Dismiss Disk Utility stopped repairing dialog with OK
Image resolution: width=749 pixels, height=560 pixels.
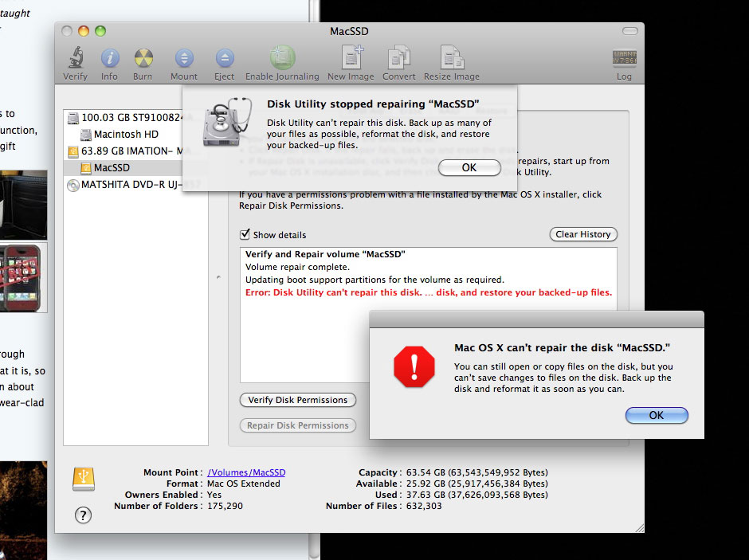pos(469,167)
